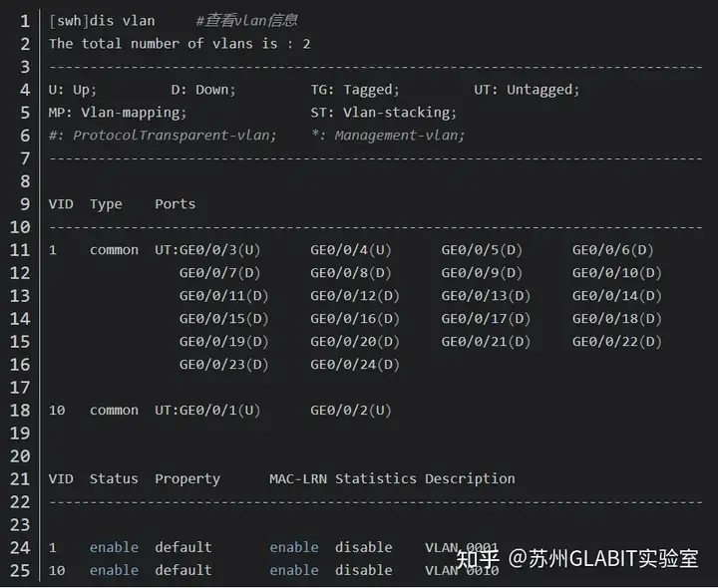
Task: Select port GE0/0/10(D) text
Action: point(617,273)
